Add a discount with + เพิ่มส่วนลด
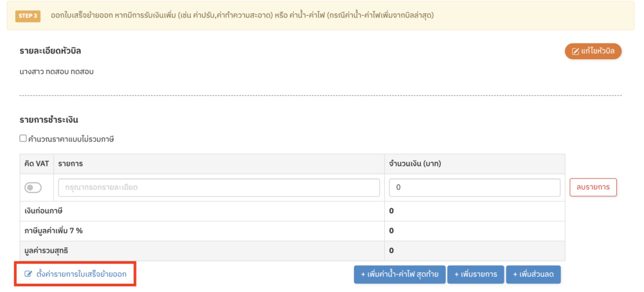 tap(533, 274)
